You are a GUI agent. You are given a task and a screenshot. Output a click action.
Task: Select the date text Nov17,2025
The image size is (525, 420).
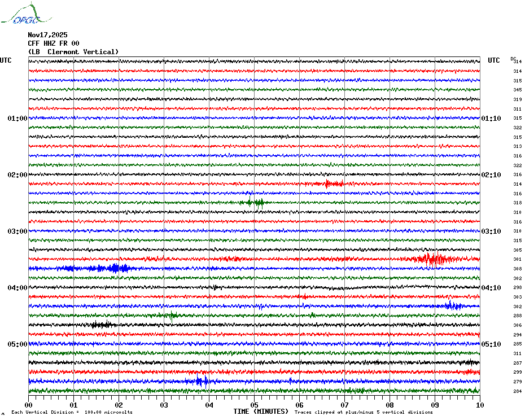click(47, 35)
